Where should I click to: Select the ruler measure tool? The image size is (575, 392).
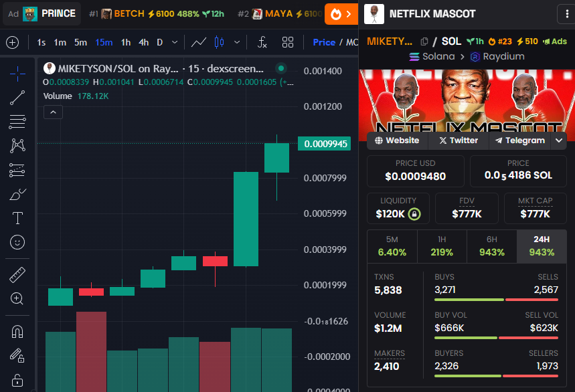click(17, 275)
